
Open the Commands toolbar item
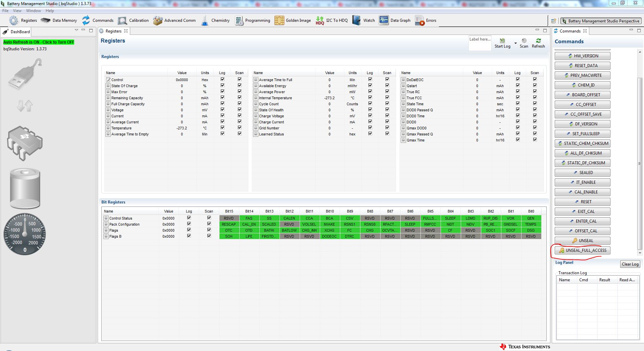(x=98, y=20)
